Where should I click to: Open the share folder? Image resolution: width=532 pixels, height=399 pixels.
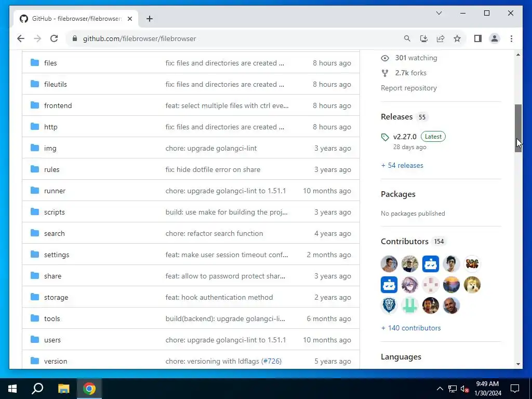pos(52,276)
